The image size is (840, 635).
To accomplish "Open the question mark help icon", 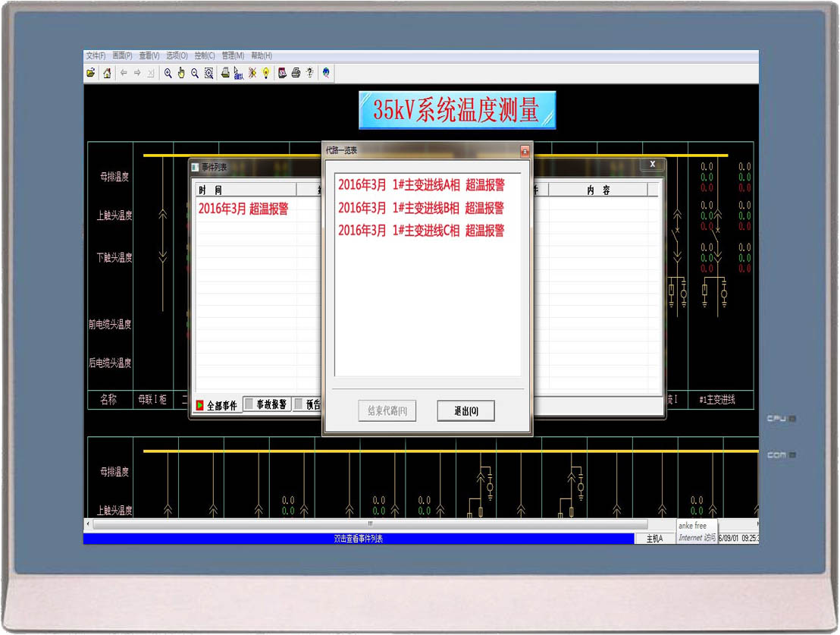I will click(x=309, y=73).
